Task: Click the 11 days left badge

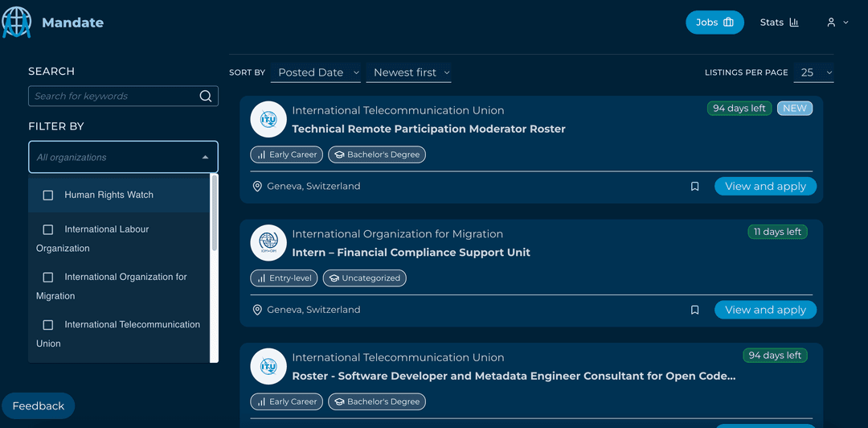Action: (x=777, y=232)
